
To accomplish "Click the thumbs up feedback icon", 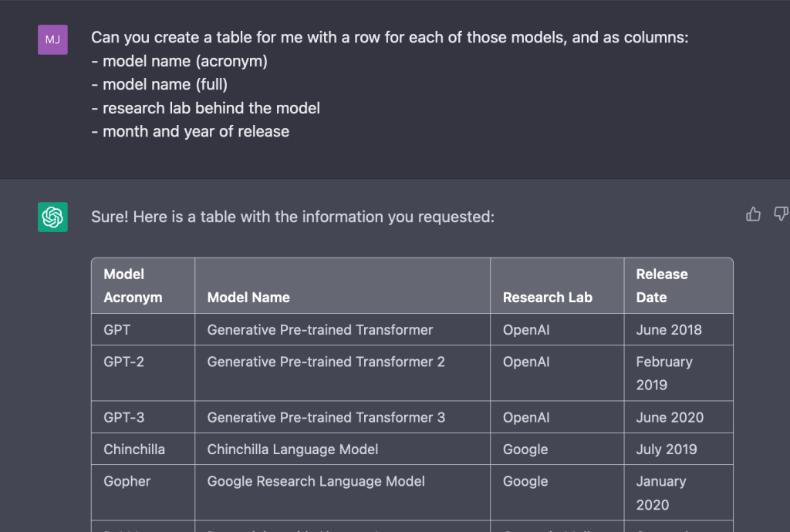I will pos(753,214).
